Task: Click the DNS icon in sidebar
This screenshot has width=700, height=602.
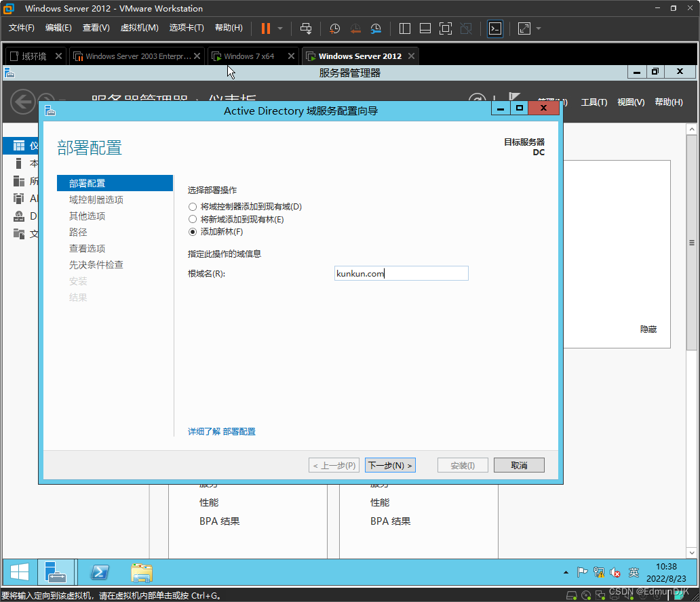Action: point(19,216)
